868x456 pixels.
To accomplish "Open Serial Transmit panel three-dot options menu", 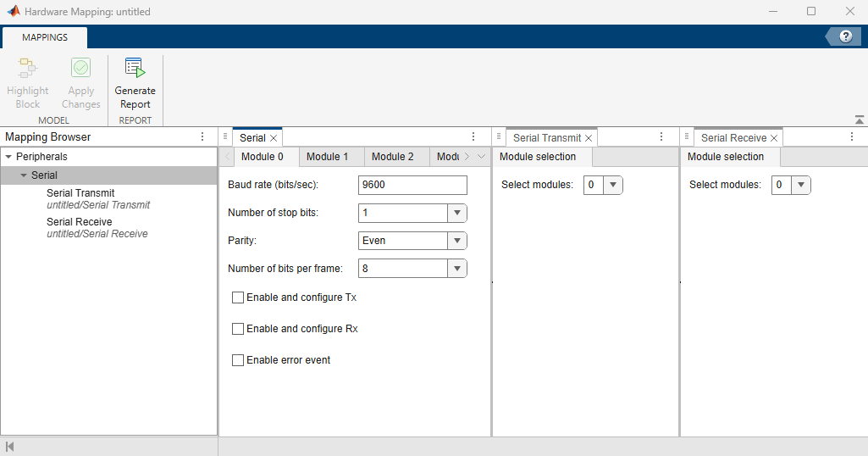I will [661, 136].
